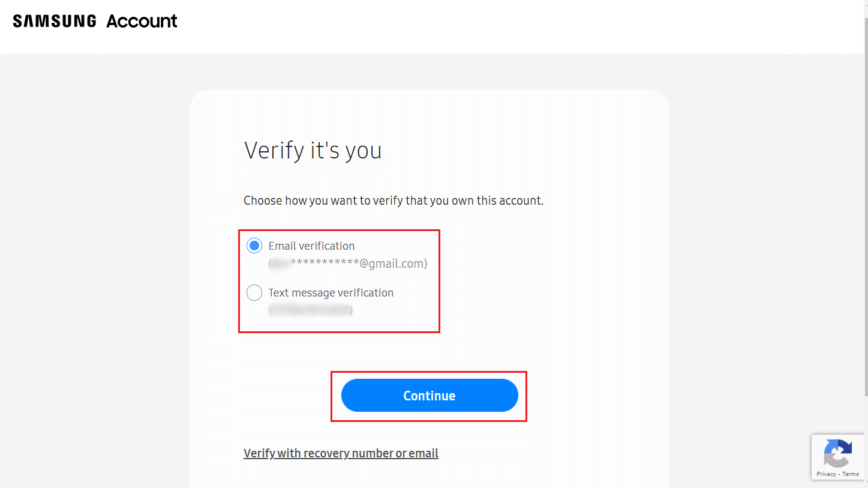Open the reCAPTCHA Privacy link
Image resolution: width=868 pixels, height=488 pixels.
826,473
